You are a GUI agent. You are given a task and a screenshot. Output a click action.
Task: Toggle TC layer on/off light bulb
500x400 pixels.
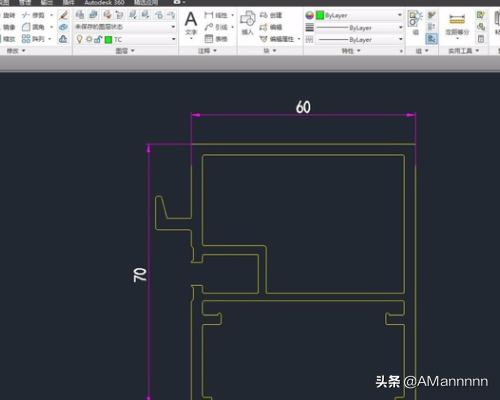coord(79,39)
